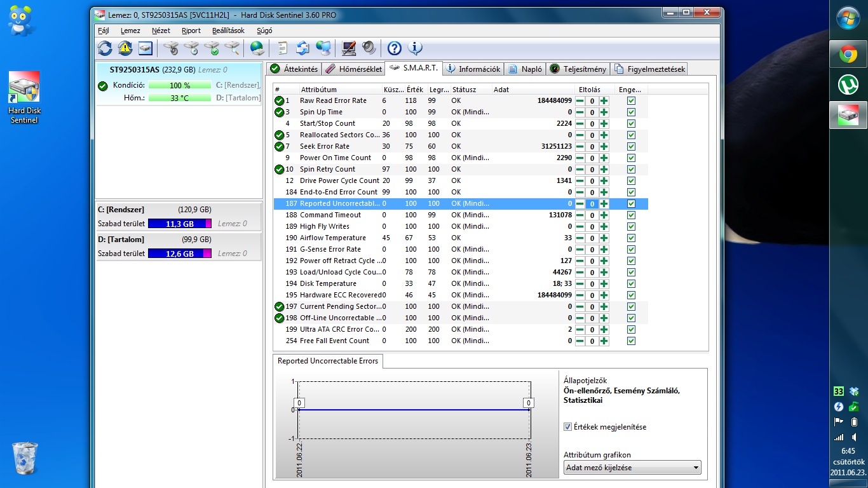Image resolution: width=868 pixels, height=488 pixels.
Task: Open the configuration monitor-with-screwdriver icon
Action: click(349, 48)
